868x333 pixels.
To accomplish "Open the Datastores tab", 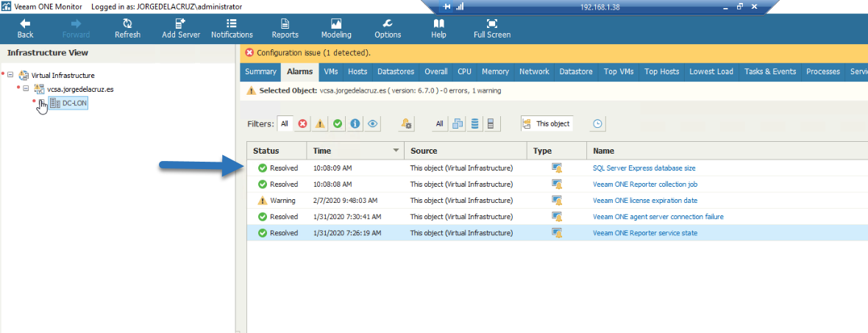I will [x=396, y=72].
